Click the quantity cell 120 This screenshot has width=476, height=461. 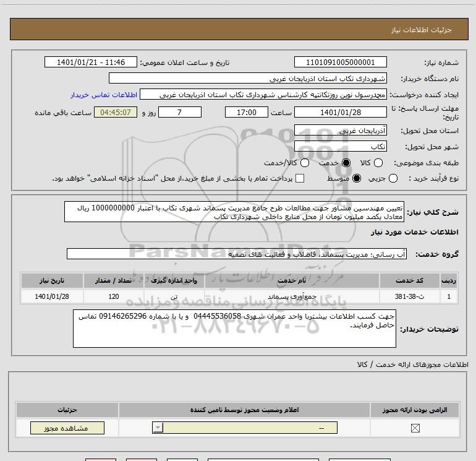114,296
